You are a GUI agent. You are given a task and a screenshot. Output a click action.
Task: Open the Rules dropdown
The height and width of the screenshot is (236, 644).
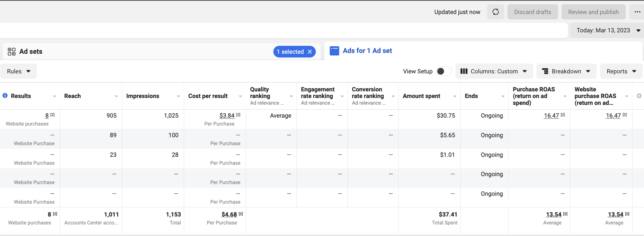click(19, 71)
